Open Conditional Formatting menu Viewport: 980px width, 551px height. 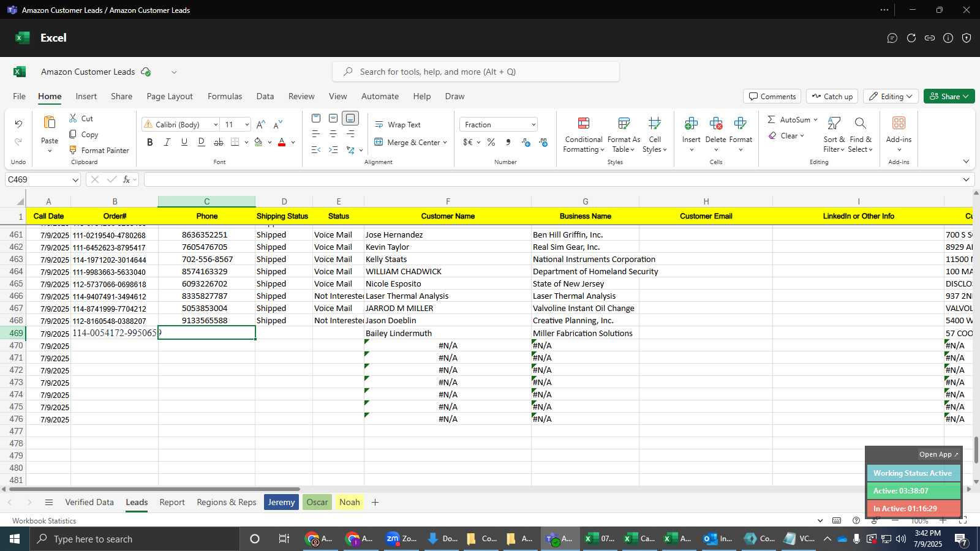[x=584, y=135]
